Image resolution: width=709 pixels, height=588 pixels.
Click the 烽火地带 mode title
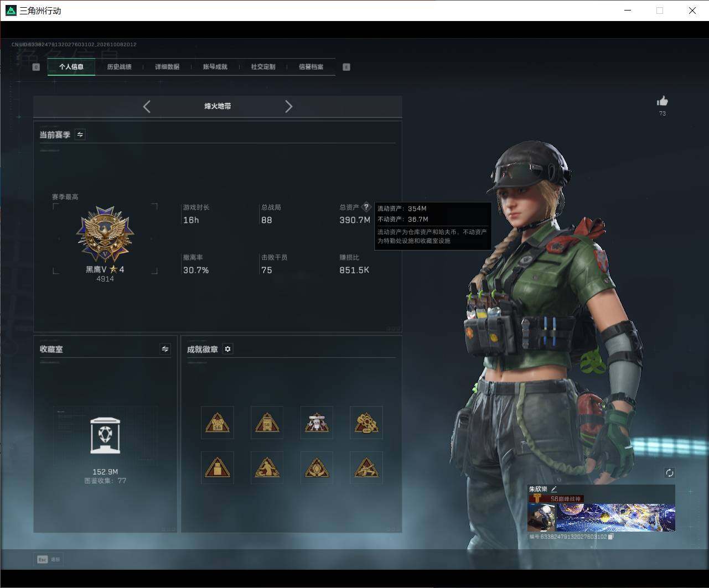(218, 106)
